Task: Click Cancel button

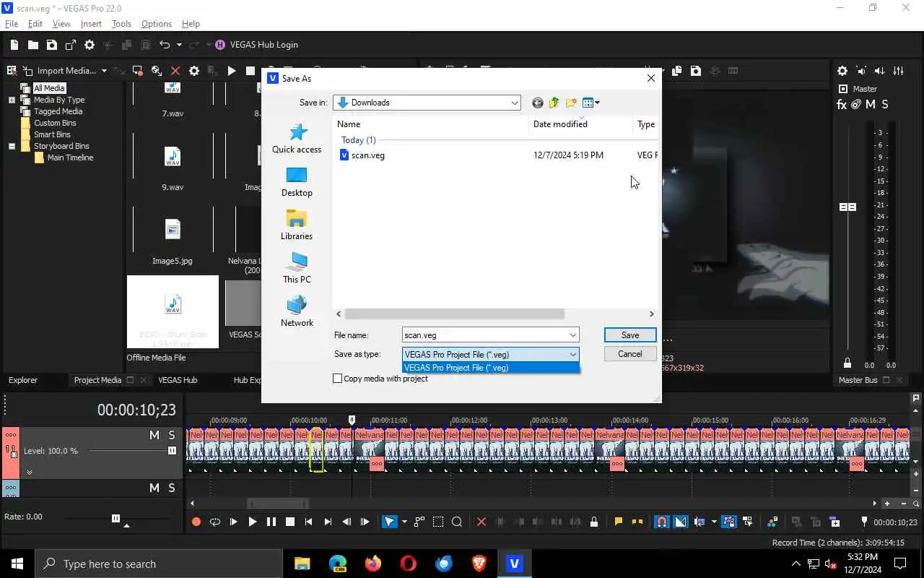Action: click(x=630, y=354)
